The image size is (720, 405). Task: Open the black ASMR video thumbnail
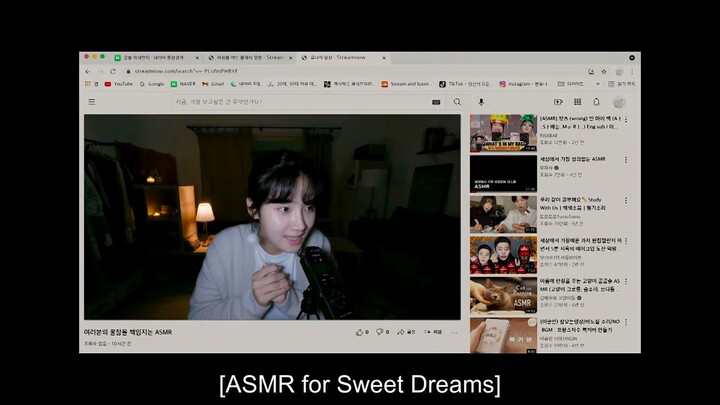click(503, 174)
